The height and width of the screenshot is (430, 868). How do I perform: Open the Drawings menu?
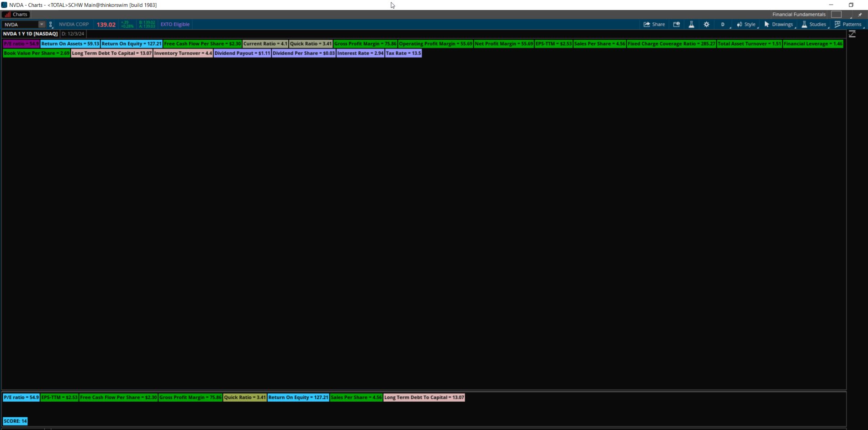778,24
